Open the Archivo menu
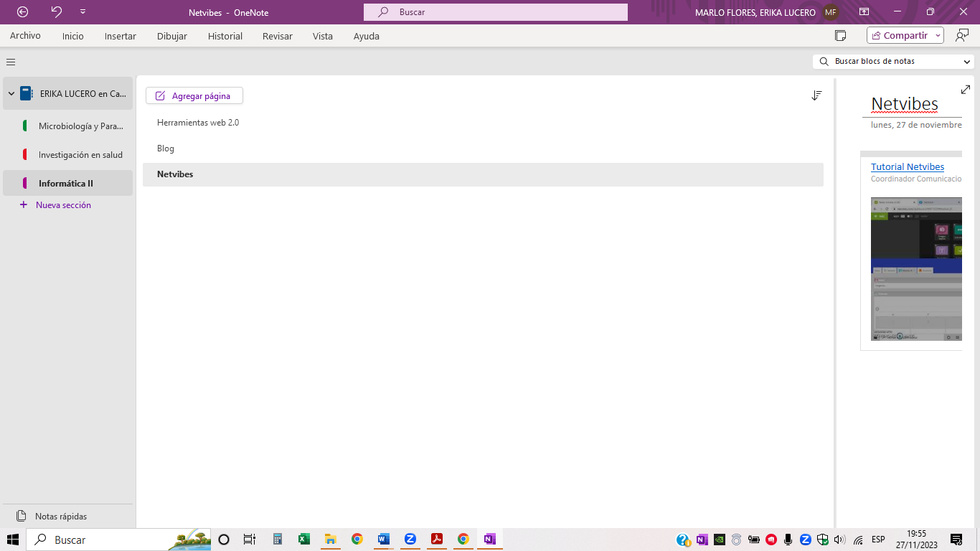This screenshot has height=551, width=980. pos(25,36)
